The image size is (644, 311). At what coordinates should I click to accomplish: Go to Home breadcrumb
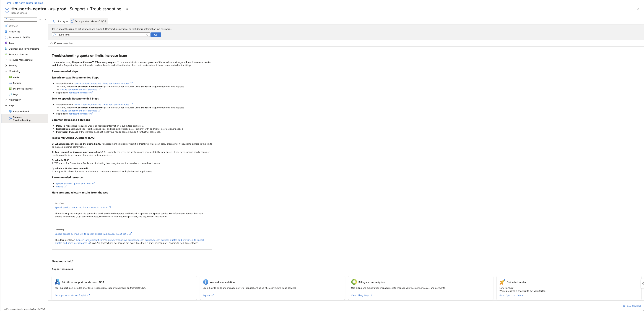[8, 3]
